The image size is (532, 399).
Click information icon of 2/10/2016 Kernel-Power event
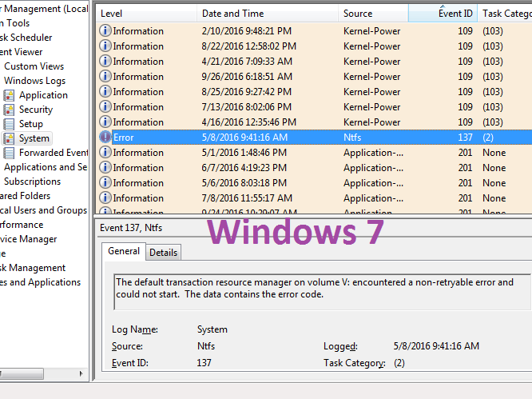point(105,30)
